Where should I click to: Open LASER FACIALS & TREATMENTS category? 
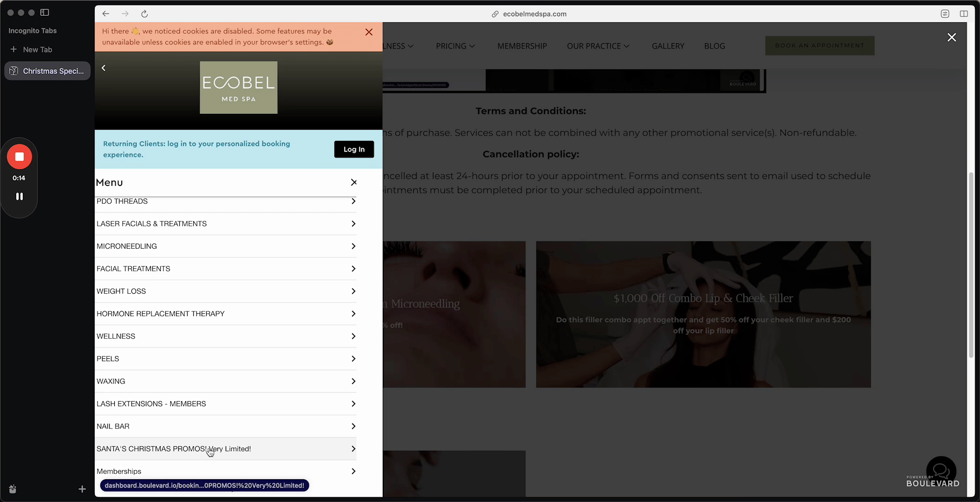click(x=226, y=224)
